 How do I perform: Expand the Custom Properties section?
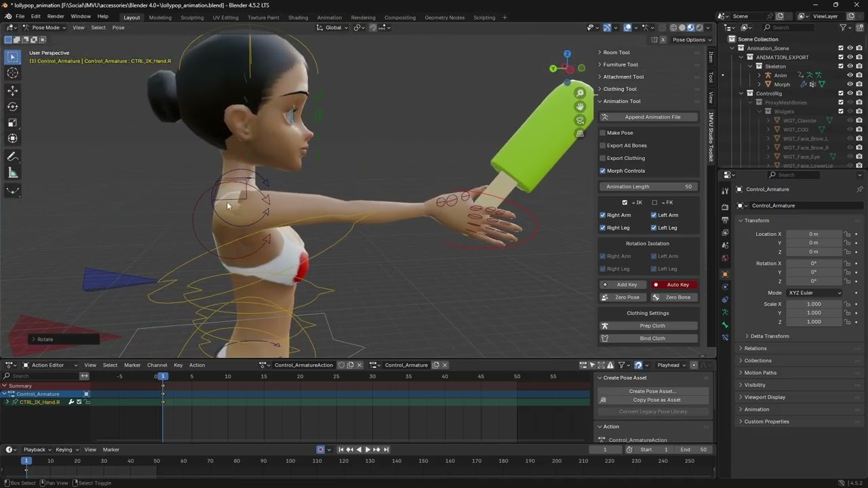pos(766,422)
